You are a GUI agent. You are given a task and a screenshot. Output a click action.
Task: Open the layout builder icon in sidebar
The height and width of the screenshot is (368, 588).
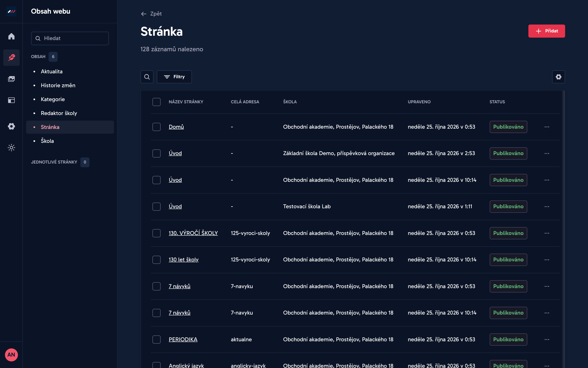point(11,100)
